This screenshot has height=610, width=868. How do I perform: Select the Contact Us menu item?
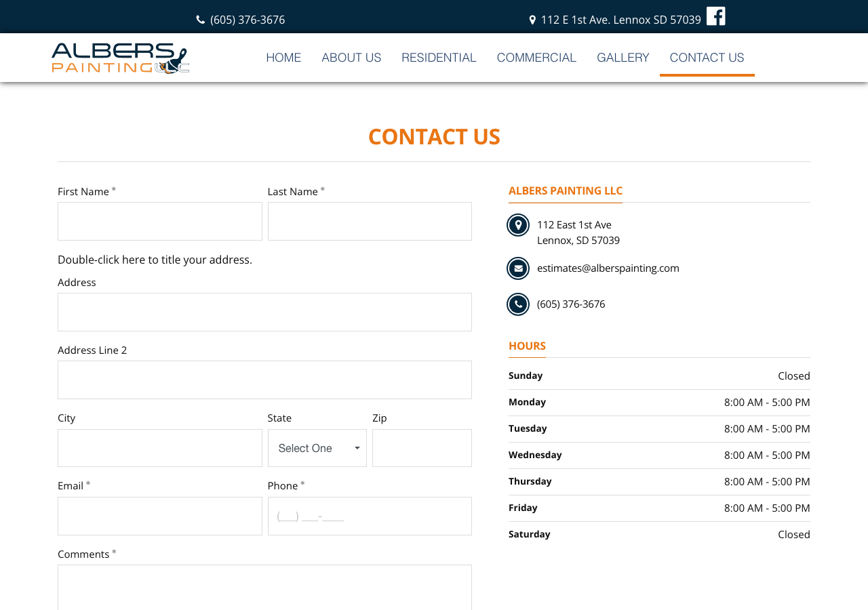click(x=707, y=58)
